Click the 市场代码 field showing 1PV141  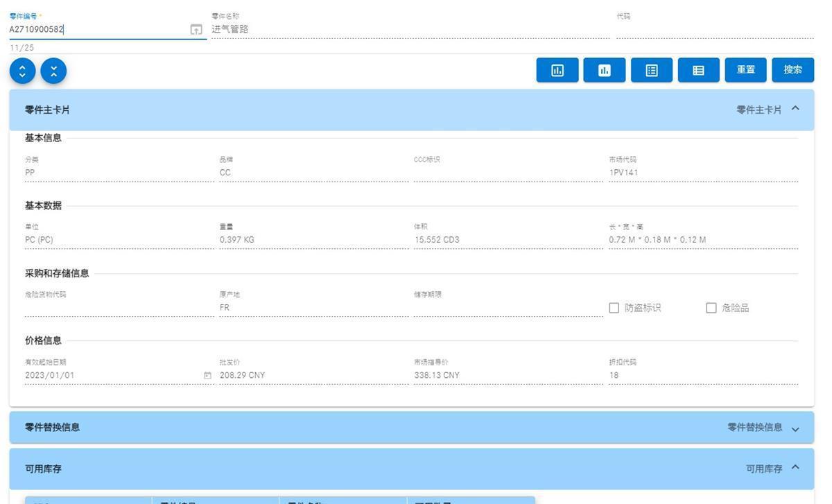point(704,173)
